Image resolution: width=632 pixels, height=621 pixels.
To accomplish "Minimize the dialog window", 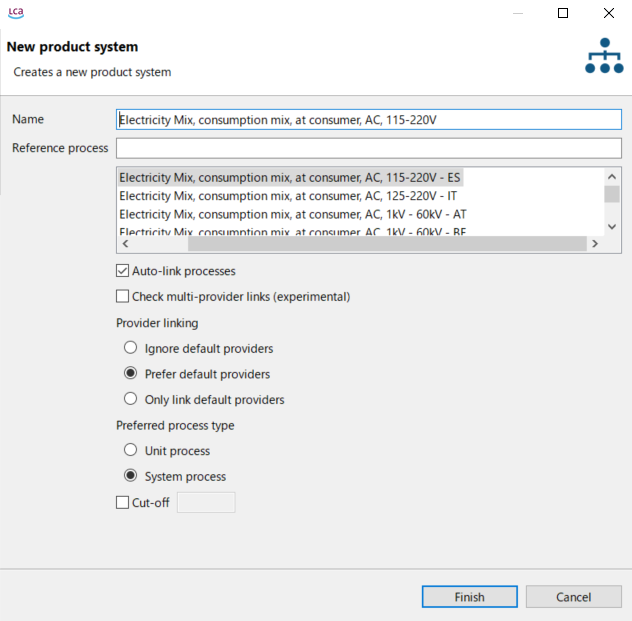I will point(518,13).
